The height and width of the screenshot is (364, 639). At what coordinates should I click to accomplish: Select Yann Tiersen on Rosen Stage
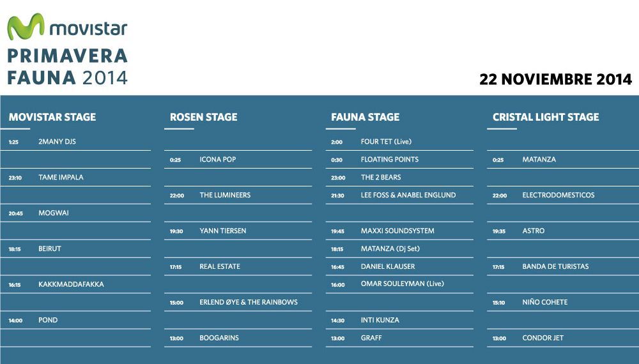coord(222,231)
